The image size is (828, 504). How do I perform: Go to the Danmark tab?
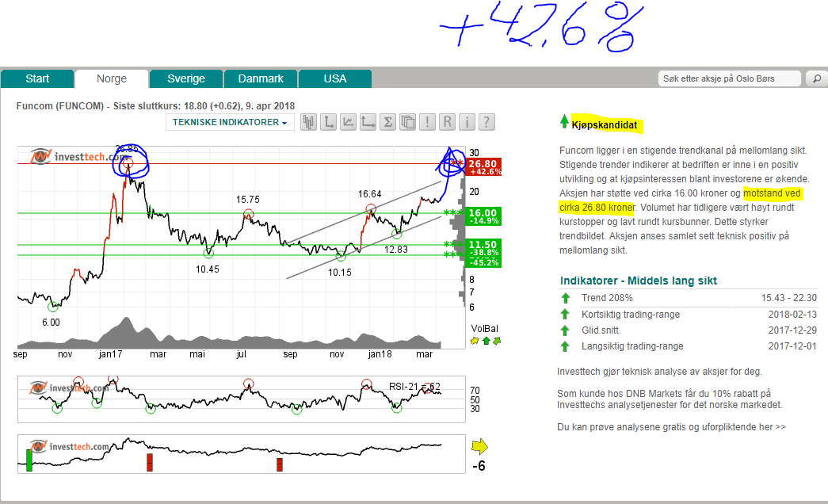click(261, 78)
